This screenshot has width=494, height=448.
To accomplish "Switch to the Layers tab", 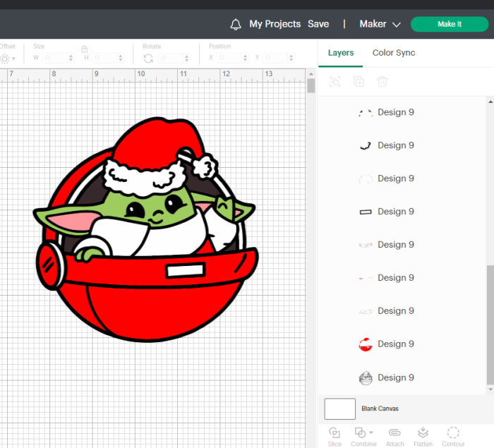I will pos(341,53).
